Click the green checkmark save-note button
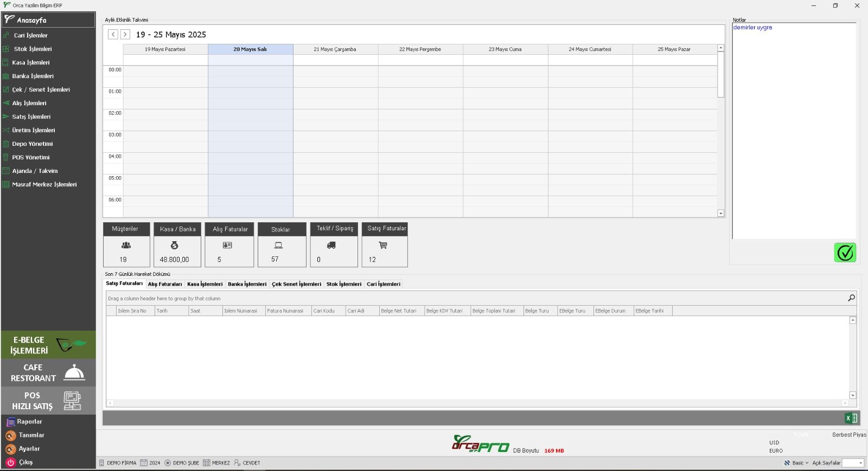 845,253
